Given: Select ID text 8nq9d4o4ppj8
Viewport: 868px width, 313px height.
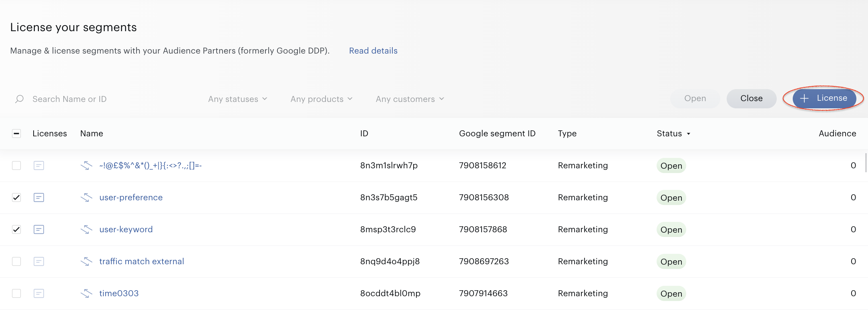Looking at the screenshot, I should point(390,261).
